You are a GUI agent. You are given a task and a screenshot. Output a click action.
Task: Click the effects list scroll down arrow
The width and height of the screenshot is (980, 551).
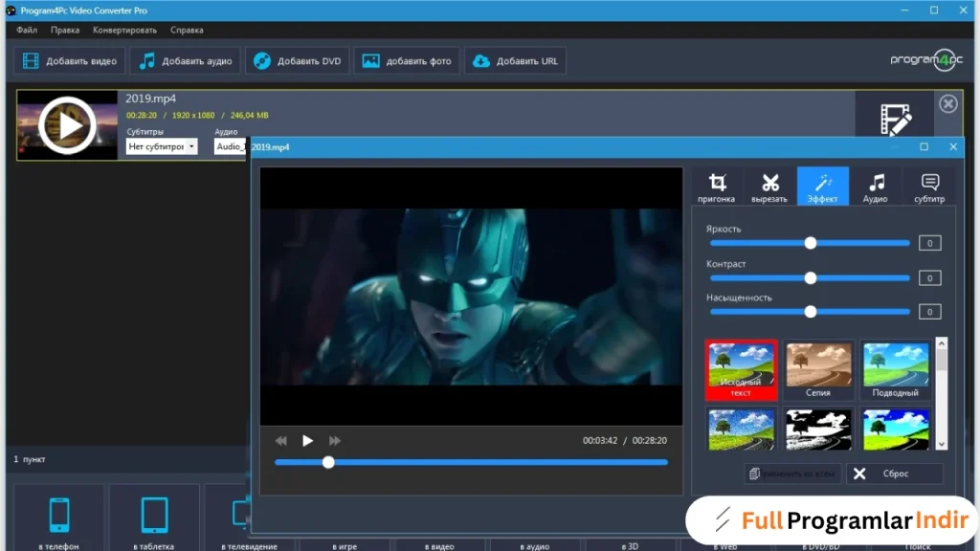click(x=942, y=444)
